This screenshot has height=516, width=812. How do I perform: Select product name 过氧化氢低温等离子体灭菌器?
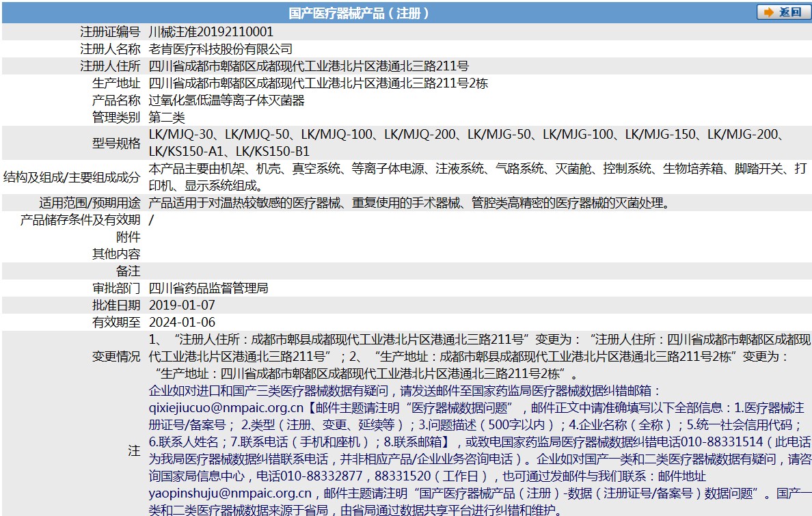point(227,100)
